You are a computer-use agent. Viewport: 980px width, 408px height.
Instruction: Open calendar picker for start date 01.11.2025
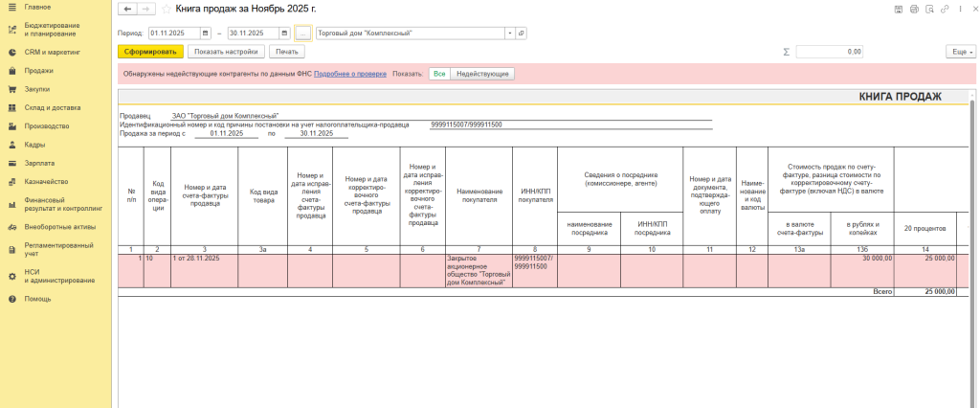(205, 33)
